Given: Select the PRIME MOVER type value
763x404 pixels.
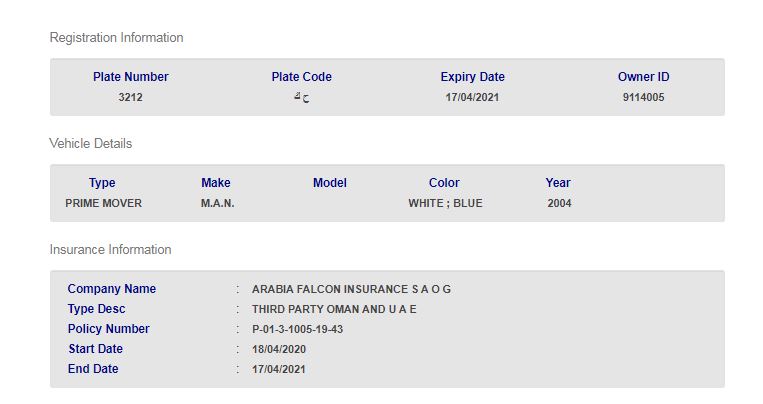Looking at the screenshot, I should click(103, 204).
